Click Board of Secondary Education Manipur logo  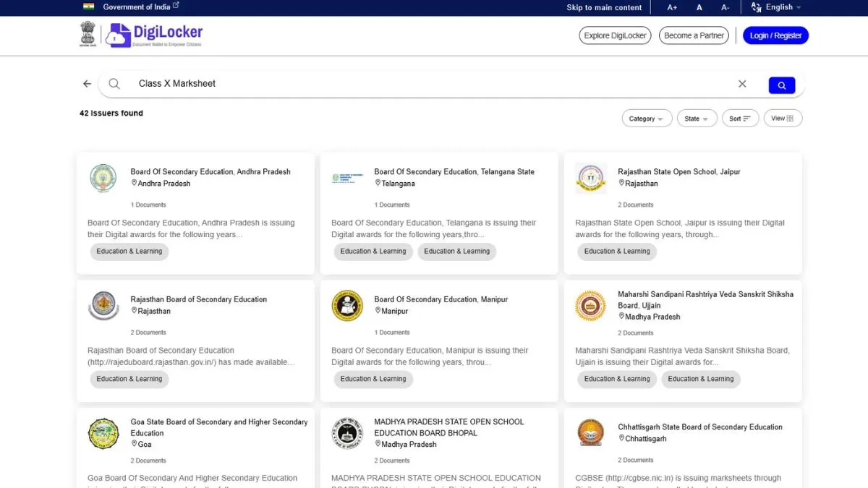[346, 306]
